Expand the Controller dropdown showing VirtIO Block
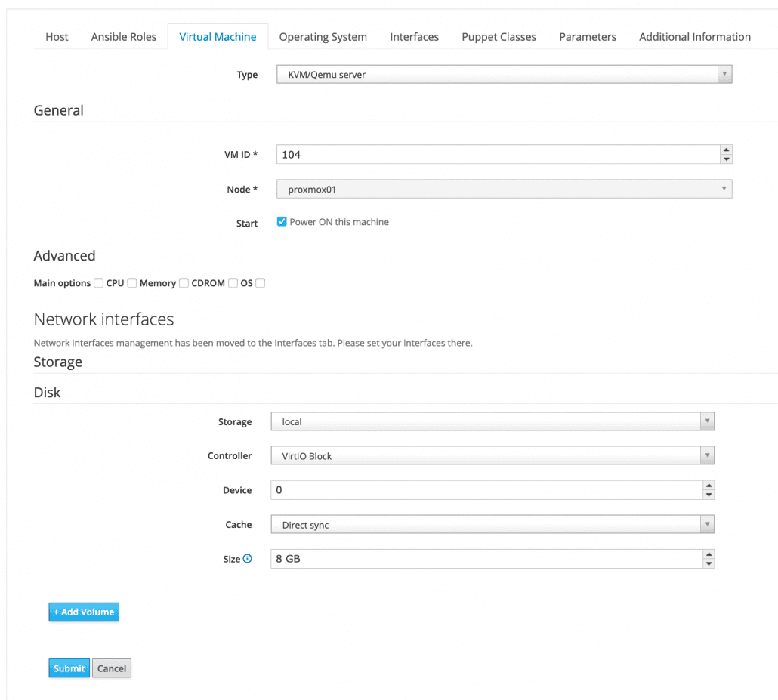This screenshot has height=700, width=778. 492,456
